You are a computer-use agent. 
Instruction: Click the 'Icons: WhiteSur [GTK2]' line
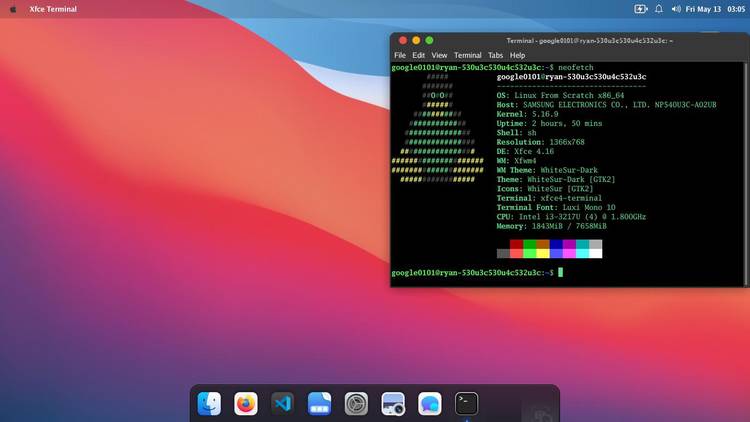545,189
